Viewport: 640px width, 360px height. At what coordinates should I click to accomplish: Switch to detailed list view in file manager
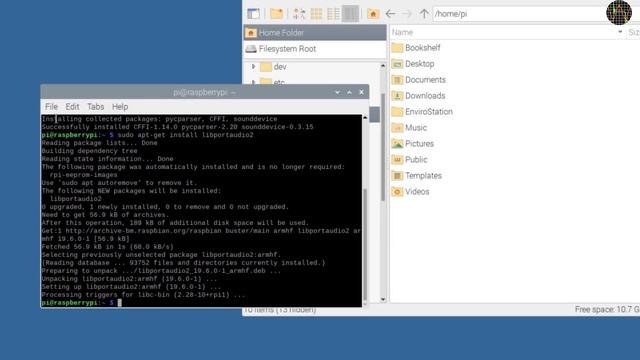(350, 14)
